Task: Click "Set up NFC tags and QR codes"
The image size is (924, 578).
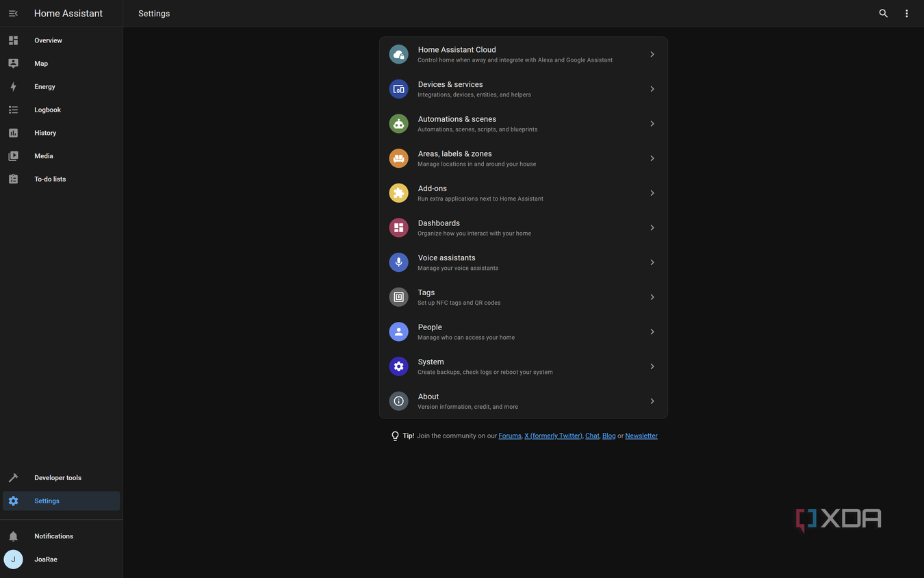Action: 459,303
